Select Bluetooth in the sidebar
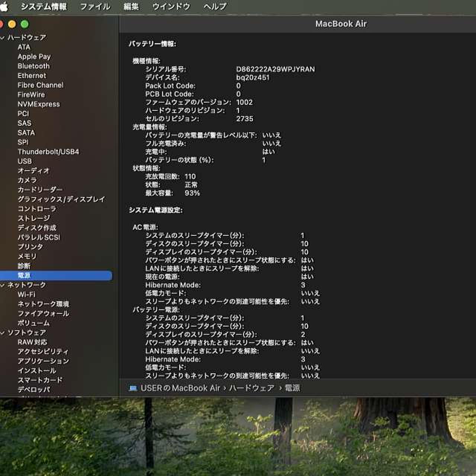The width and height of the screenshot is (476, 476). coord(33,66)
